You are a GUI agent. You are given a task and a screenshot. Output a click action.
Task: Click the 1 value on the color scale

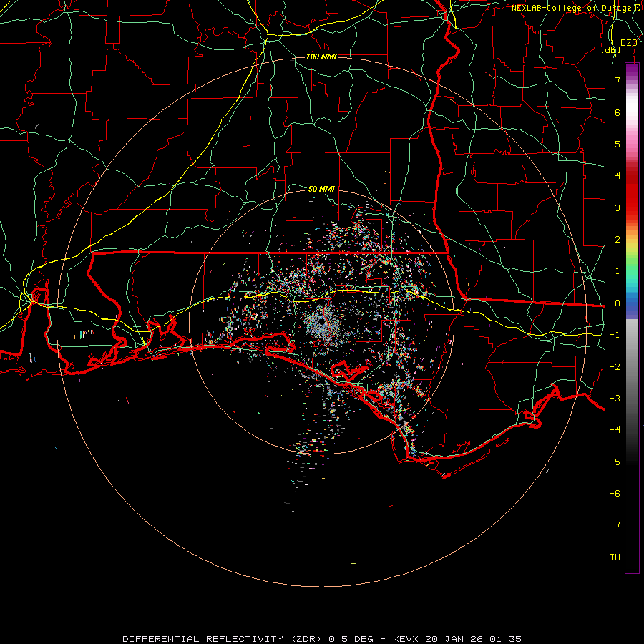pos(618,271)
